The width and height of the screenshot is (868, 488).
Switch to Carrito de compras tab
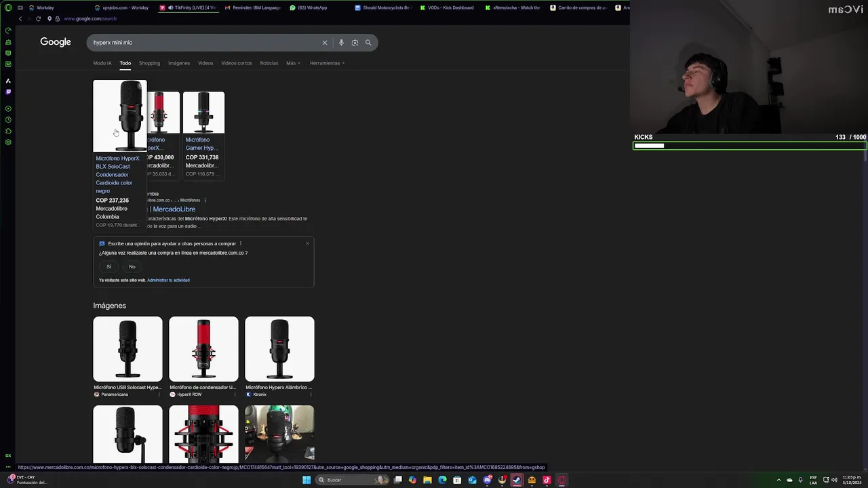[578, 7]
